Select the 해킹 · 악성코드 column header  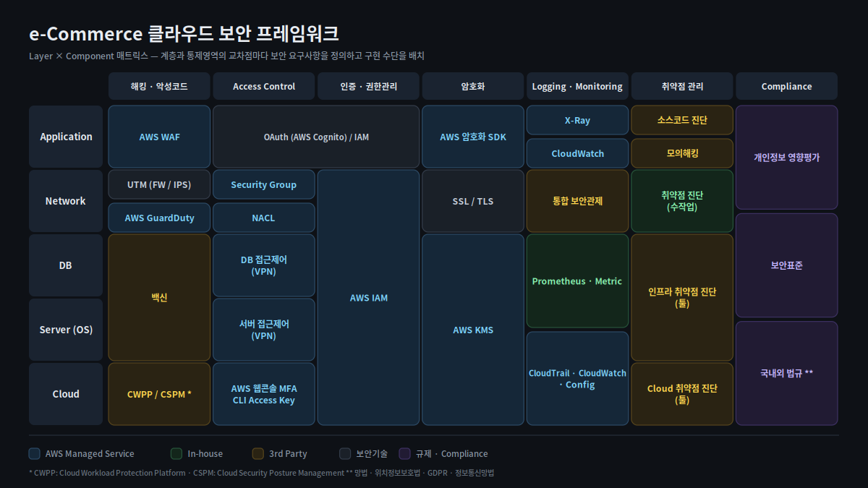pyautogui.click(x=159, y=86)
